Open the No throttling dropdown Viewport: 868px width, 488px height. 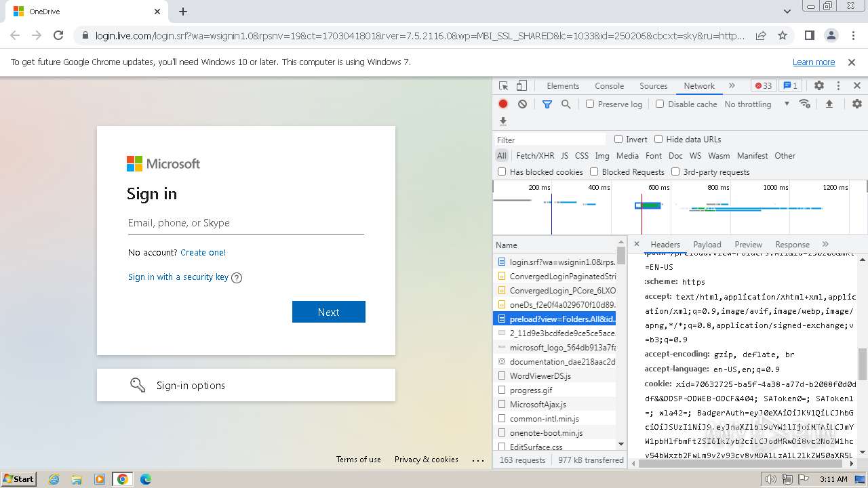[x=757, y=104]
